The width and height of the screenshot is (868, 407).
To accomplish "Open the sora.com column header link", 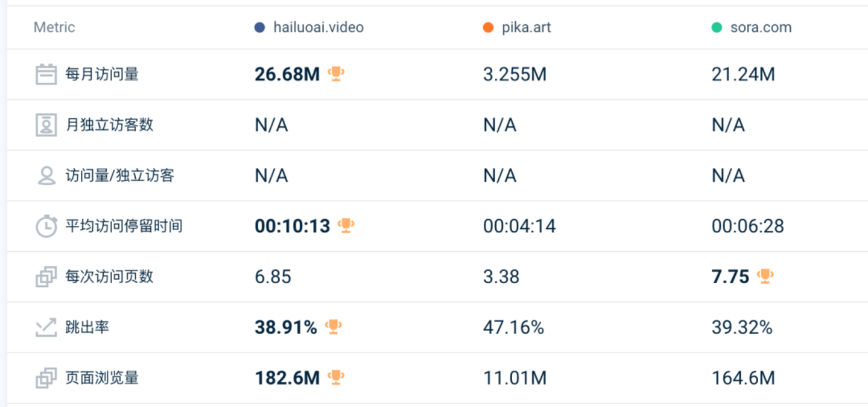I will [x=761, y=28].
